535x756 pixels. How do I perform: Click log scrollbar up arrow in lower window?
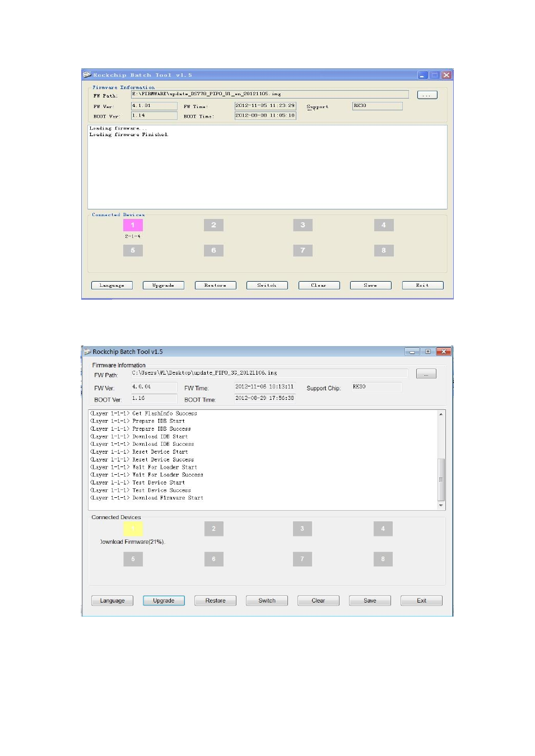[441, 414]
